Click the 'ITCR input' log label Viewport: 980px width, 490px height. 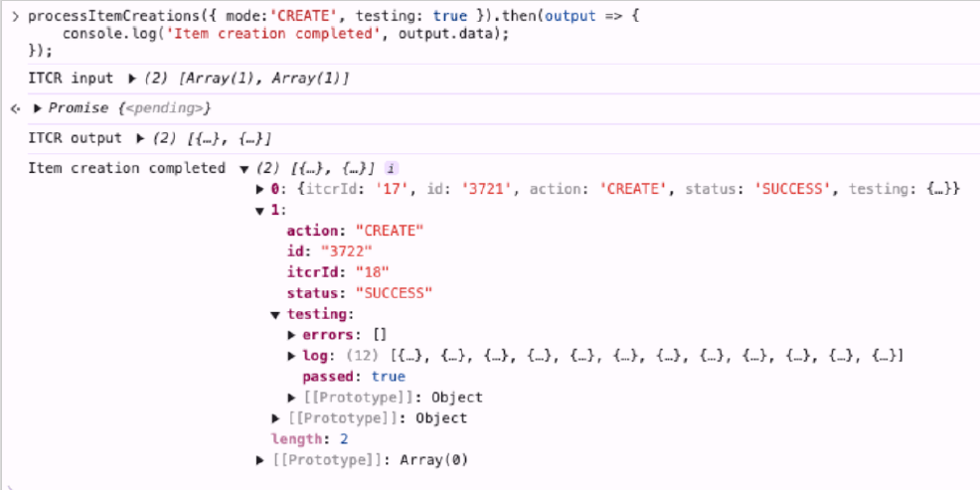(x=71, y=79)
